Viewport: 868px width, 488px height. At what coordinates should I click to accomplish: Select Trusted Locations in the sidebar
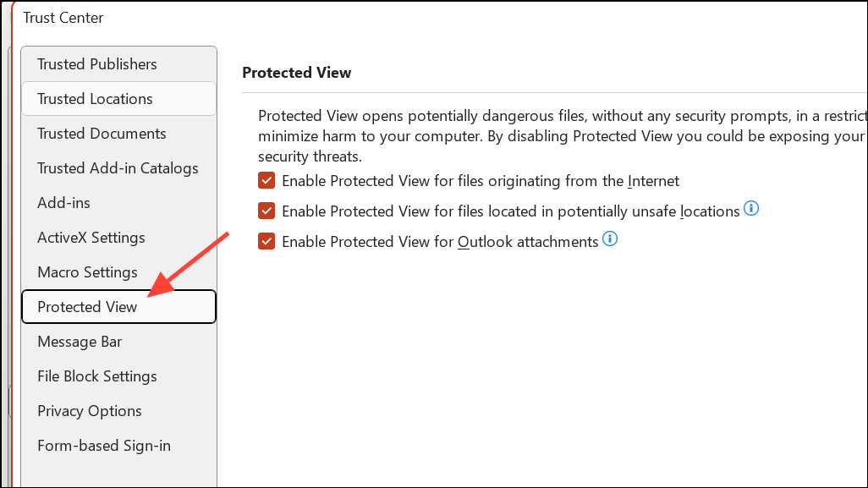[95, 99]
